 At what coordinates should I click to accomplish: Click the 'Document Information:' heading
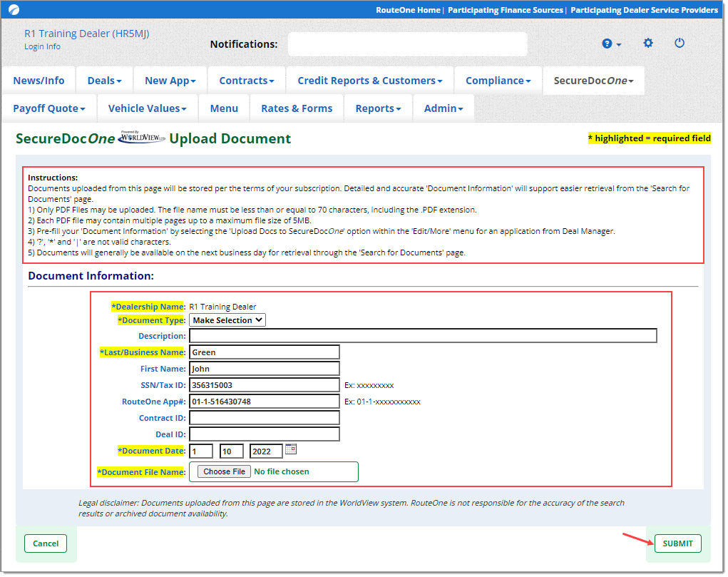pyautogui.click(x=91, y=276)
